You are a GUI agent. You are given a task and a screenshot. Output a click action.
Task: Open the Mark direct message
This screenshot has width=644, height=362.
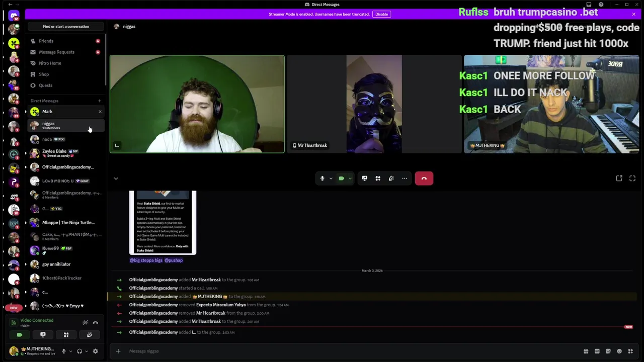65,112
